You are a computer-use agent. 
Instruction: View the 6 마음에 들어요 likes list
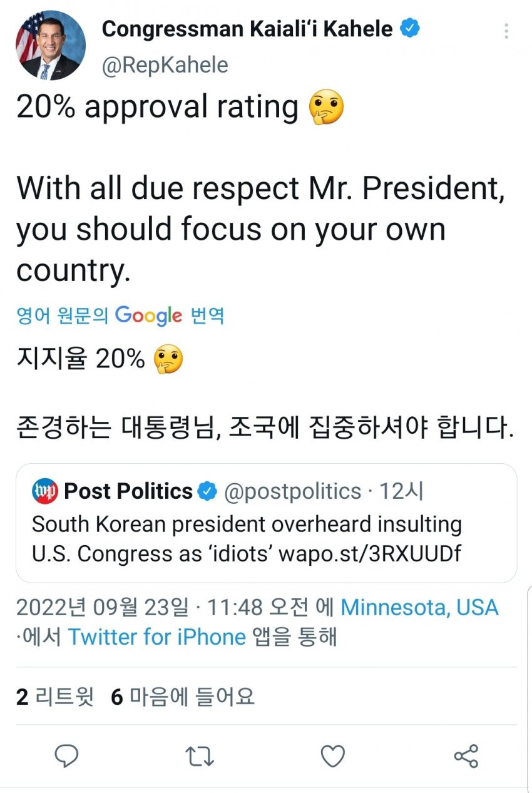(x=183, y=697)
